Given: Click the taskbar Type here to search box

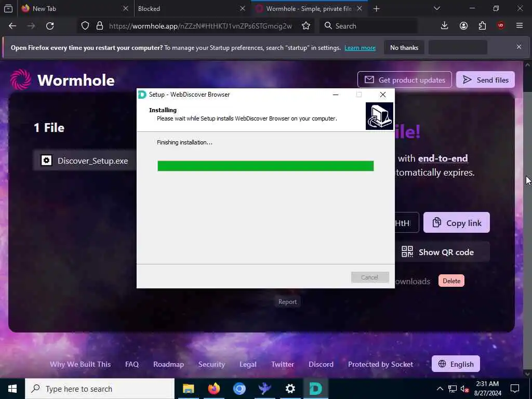Looking at the screenshot, I should [100, 389].
